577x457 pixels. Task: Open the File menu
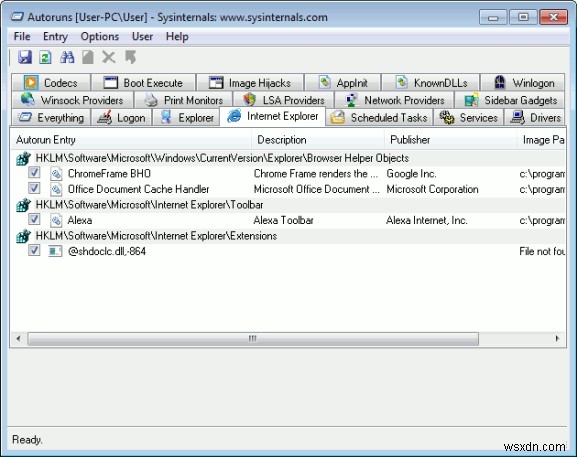(x=22, y=36)
